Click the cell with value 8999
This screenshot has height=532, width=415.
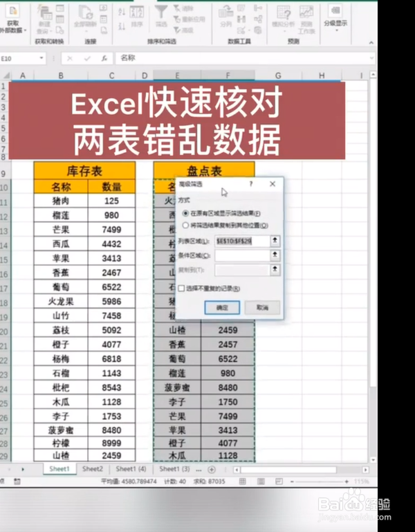coord(111,443)
